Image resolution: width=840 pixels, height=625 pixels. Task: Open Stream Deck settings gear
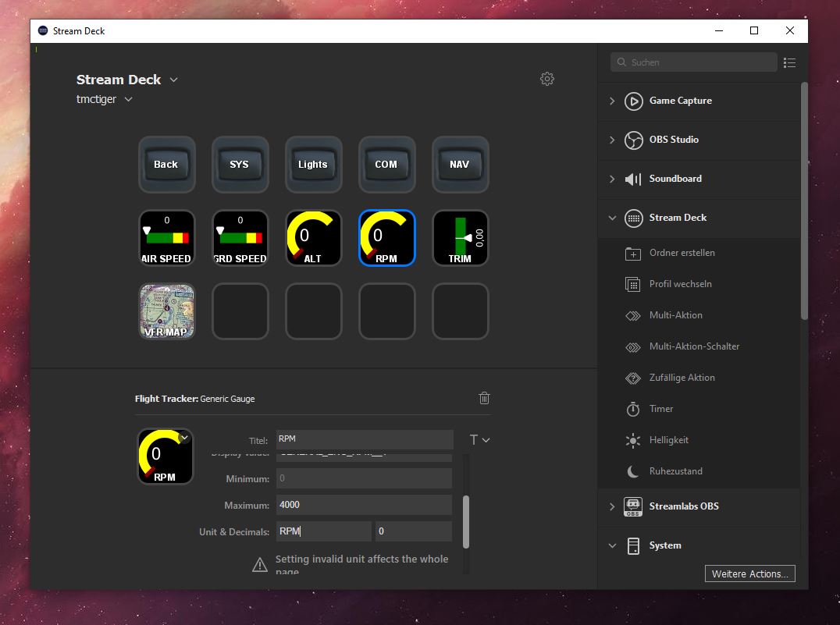tap(547, 79)
